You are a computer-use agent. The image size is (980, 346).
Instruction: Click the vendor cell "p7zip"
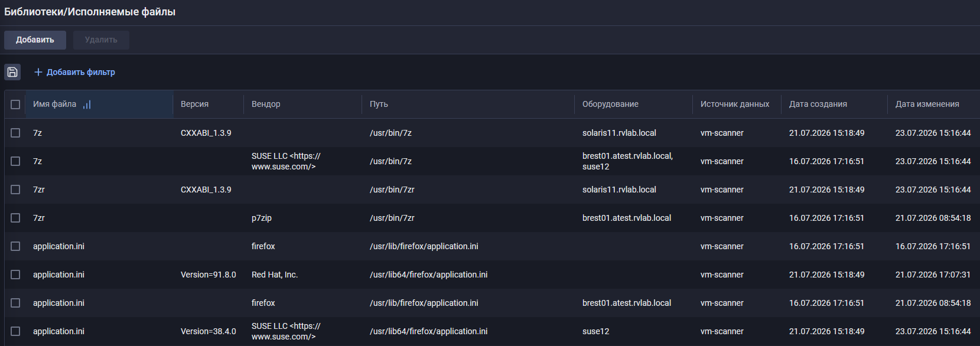(262, 218)
